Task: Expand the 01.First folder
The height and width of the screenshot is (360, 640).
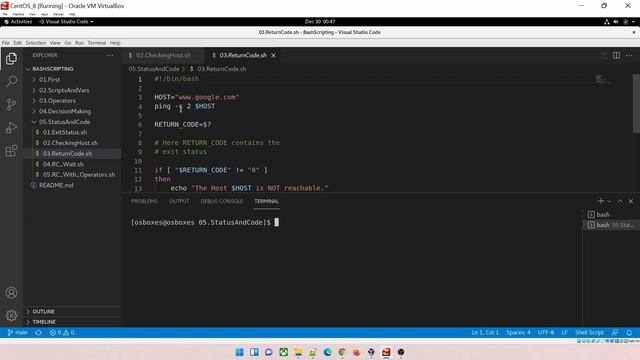Action: point(71,79)
